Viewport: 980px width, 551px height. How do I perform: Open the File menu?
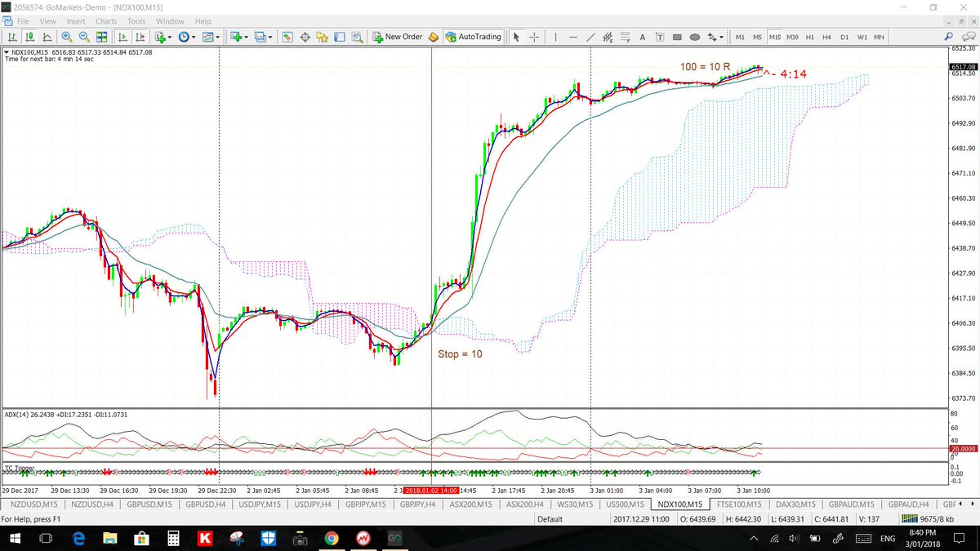[x=24, y=21]
